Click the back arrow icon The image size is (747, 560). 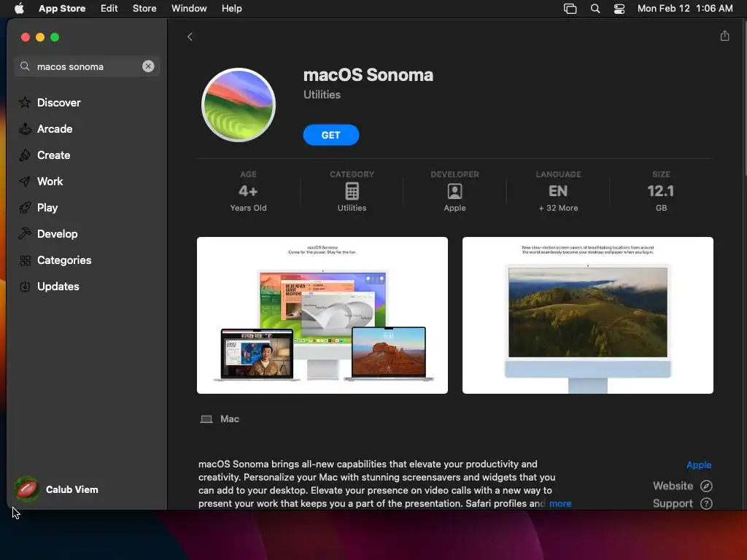(190, 36)
